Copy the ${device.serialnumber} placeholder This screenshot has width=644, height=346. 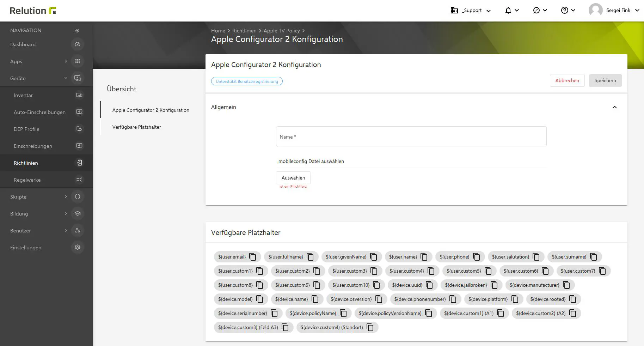click(274, 313)
